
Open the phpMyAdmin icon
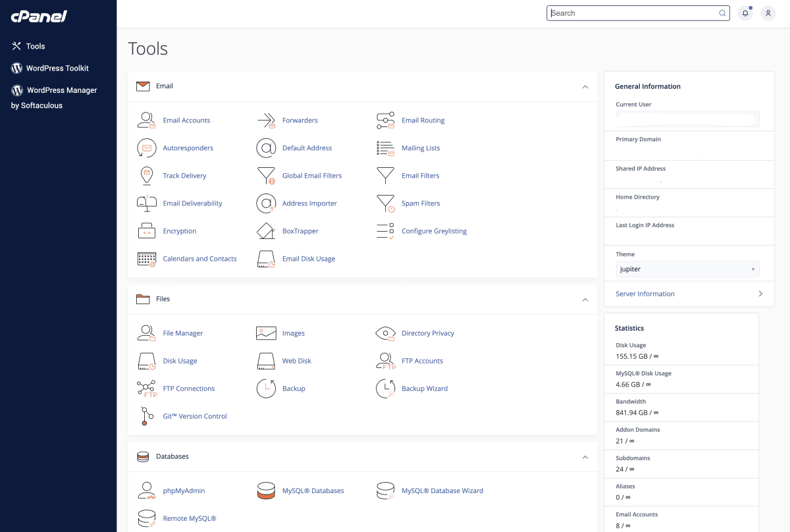coord(146,491)
